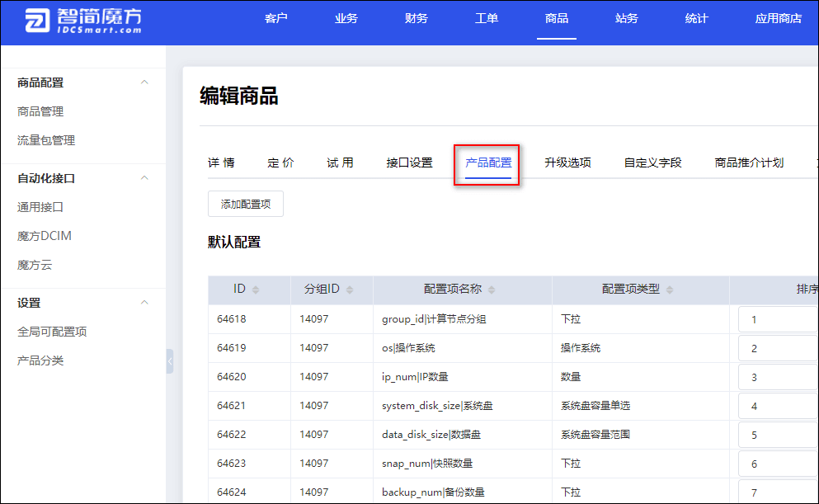Click sort order field with value 5
This screenshot has width=819, height=504.
pos(779,435)
